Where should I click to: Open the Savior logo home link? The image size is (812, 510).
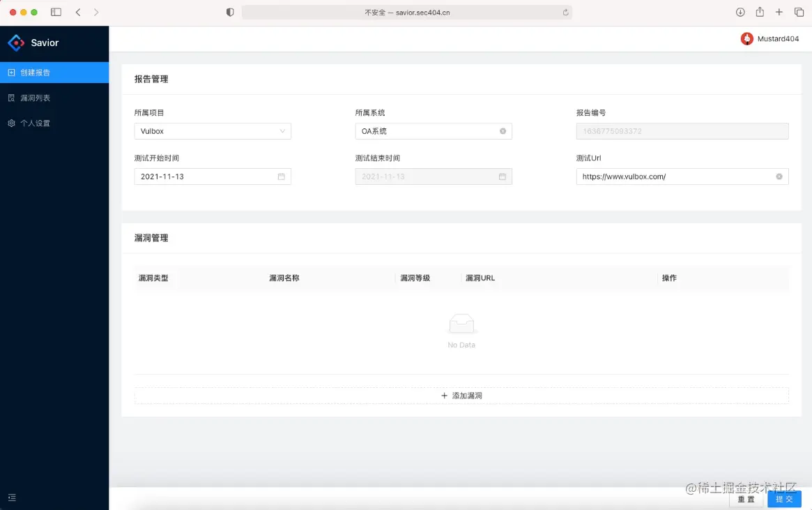pos(33,43)
